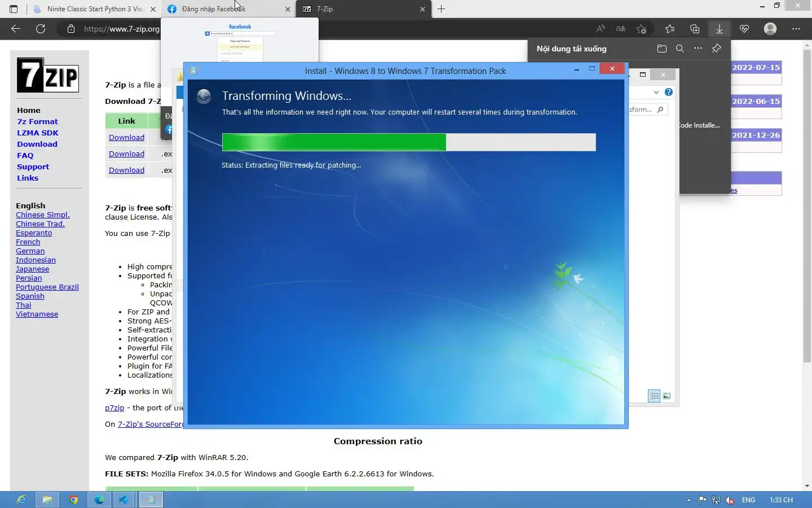The image size is (812, 508).
Task: Switch language to Chinese Simpl.
Action: [43, 214]
